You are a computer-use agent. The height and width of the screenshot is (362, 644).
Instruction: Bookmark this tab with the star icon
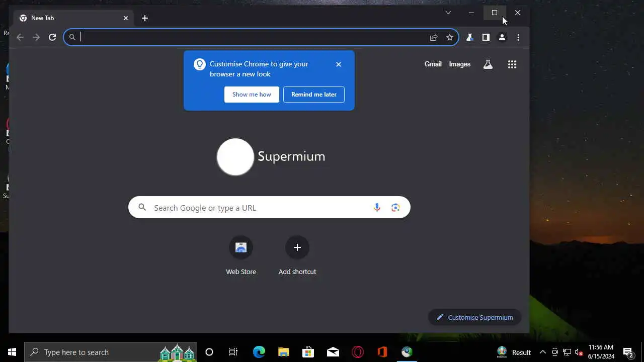click(x=450, y=37)
